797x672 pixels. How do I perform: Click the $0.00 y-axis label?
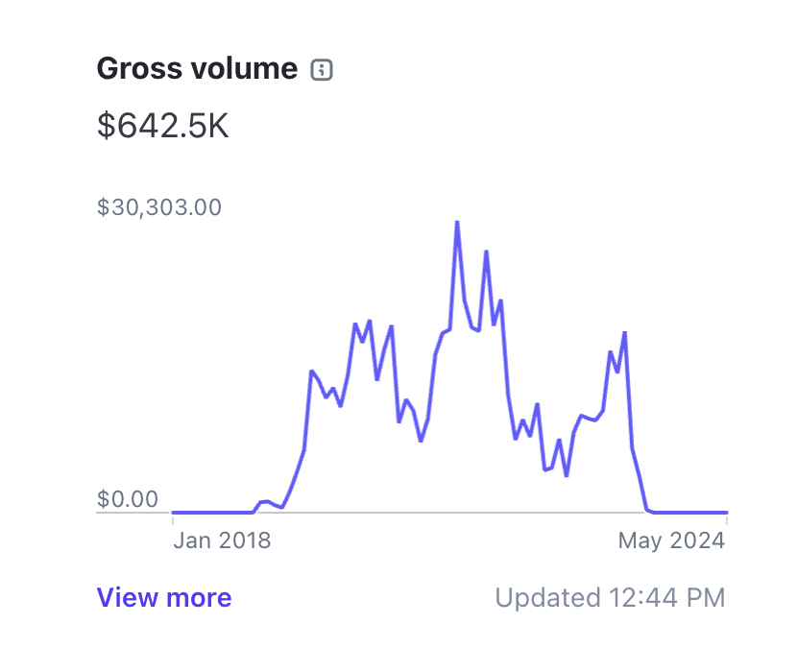[x=128, y=499]
